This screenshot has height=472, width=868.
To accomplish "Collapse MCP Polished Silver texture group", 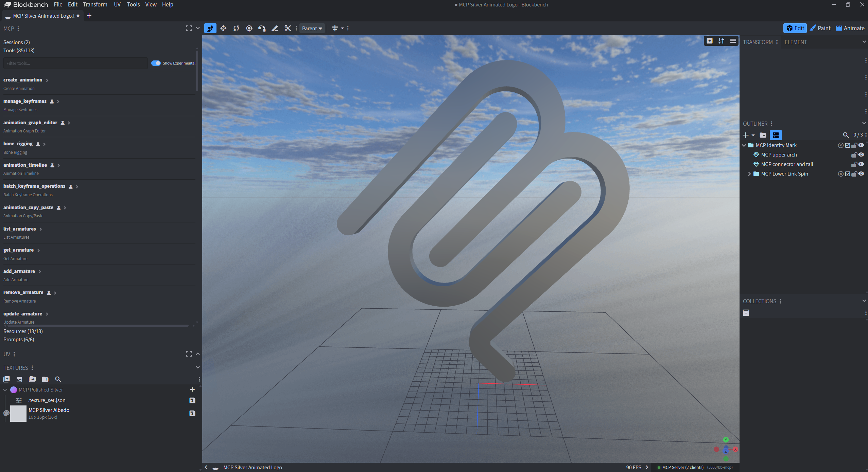I will click(x=5, y=390).
